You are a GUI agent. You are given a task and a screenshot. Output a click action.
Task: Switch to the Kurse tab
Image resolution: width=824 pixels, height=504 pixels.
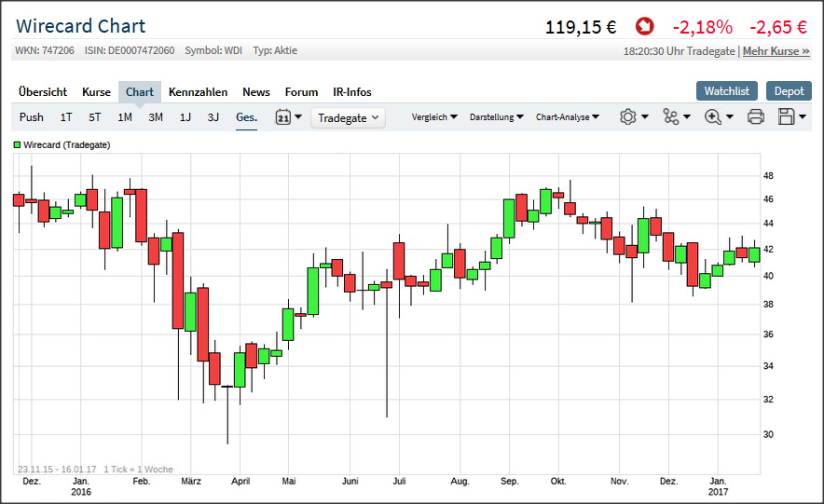click(x=96, y=92)
